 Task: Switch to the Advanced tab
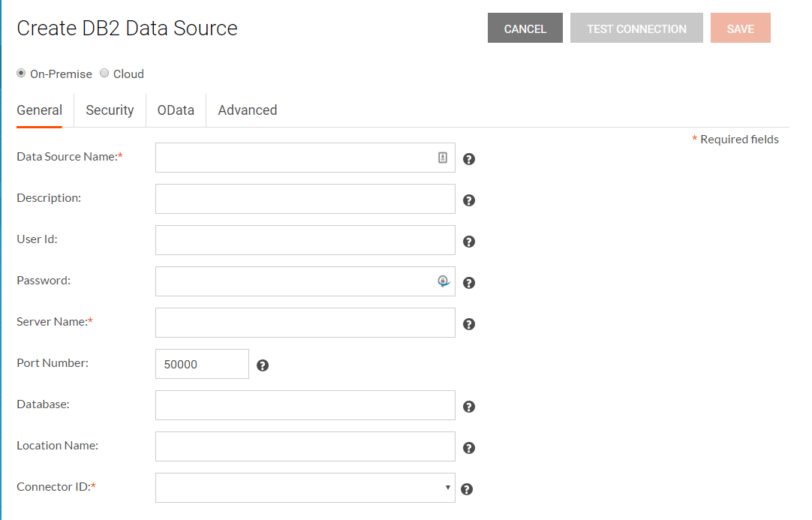[248, 110]
